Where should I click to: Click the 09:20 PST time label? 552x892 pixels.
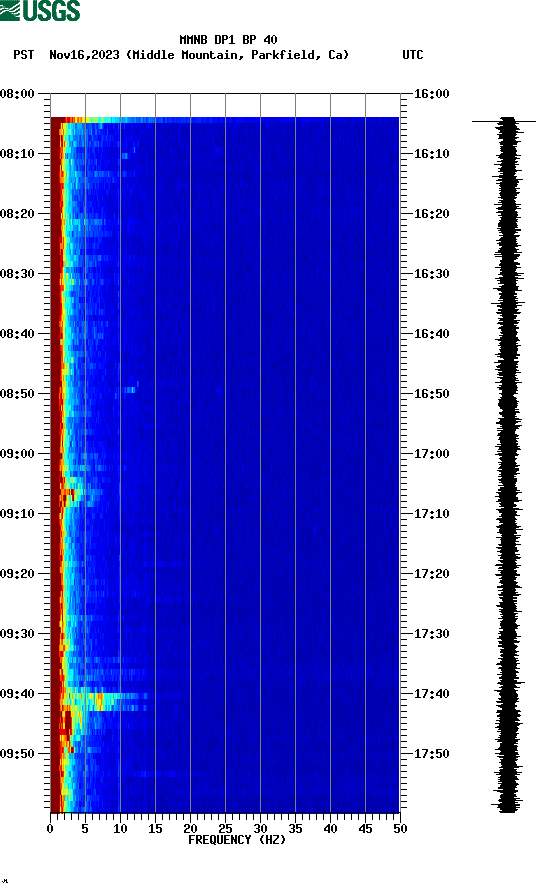(x=17, y=574)
